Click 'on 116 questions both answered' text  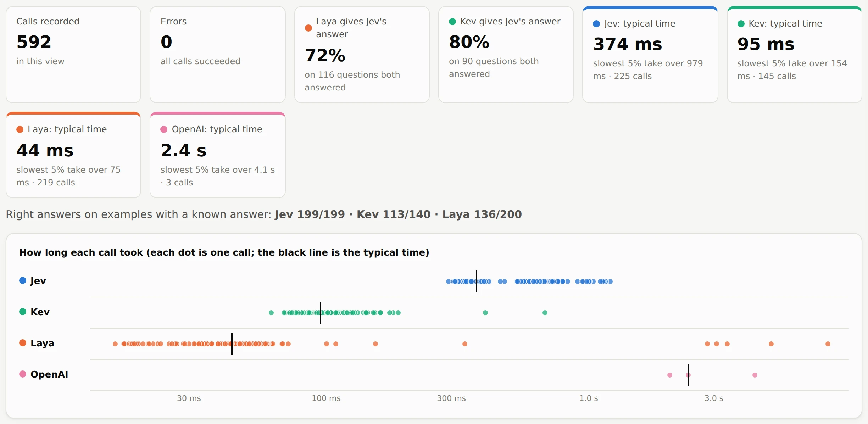[352, 81]
